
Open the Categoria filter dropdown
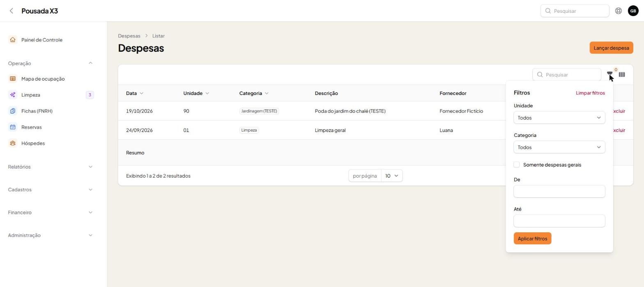pos(559,147)
